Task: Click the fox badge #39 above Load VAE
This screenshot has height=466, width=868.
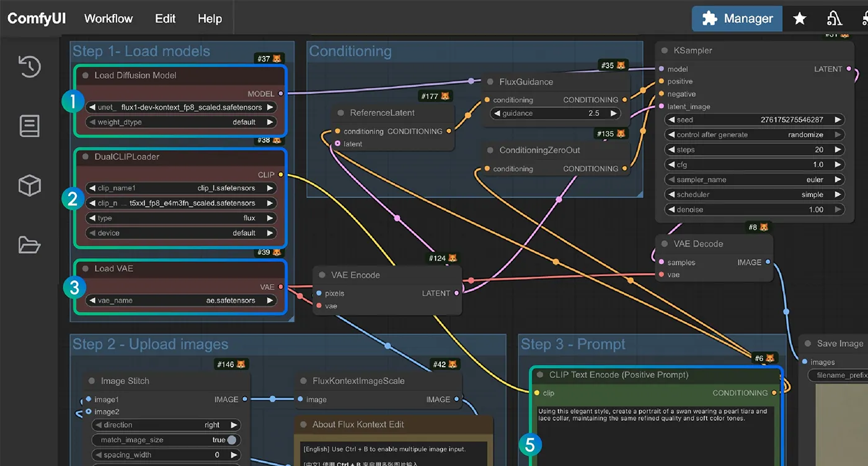Action: tap(268, 253)
